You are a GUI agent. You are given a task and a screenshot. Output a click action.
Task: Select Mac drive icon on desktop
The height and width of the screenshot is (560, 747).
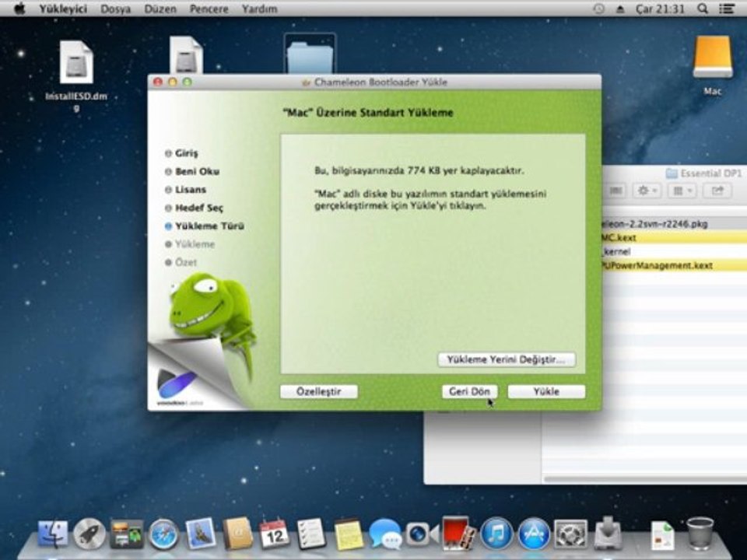coord(712,57)
